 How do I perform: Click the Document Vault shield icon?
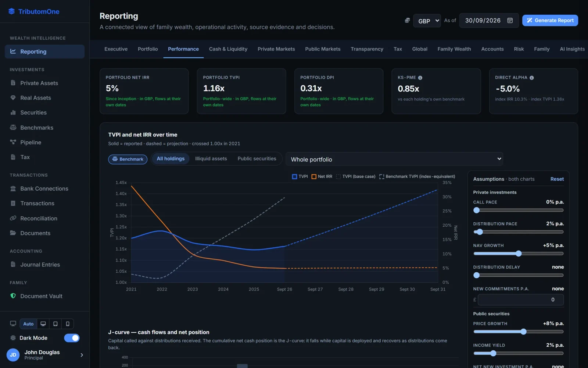click(x=13, y=296)
